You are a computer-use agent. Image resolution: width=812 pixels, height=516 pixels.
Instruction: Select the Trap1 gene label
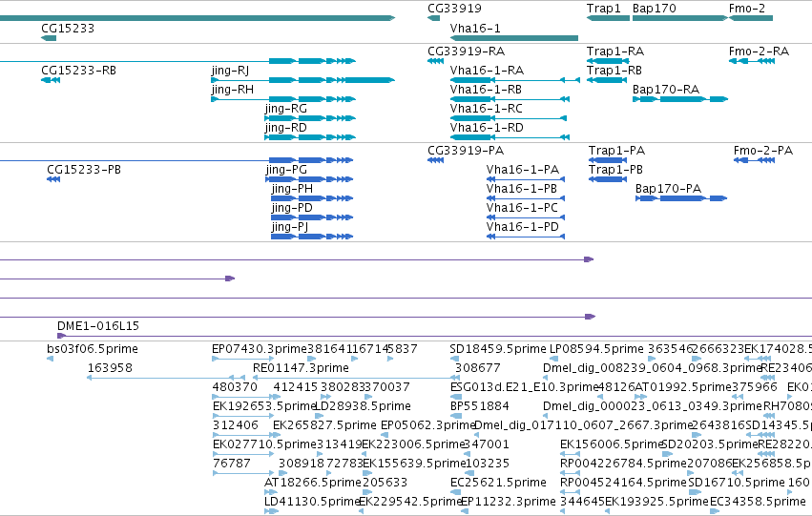click(x=603, y=9)
